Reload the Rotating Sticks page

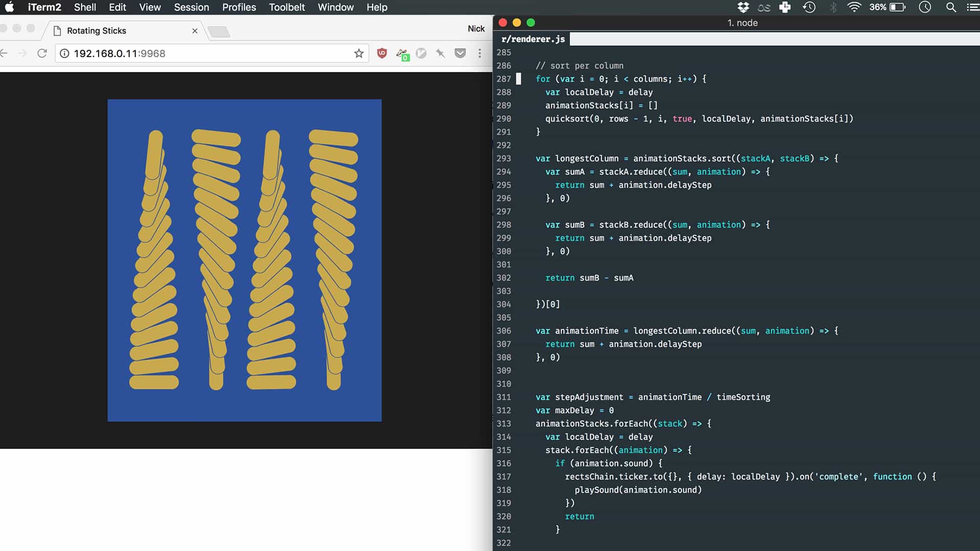click(42, 53)
